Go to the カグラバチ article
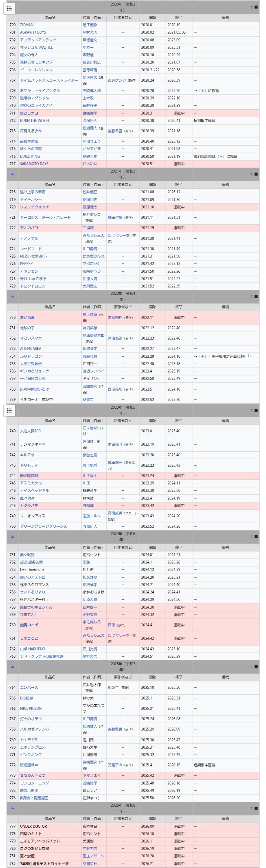The height and width of the screenshot is (868, 266). tap(29, 506)
